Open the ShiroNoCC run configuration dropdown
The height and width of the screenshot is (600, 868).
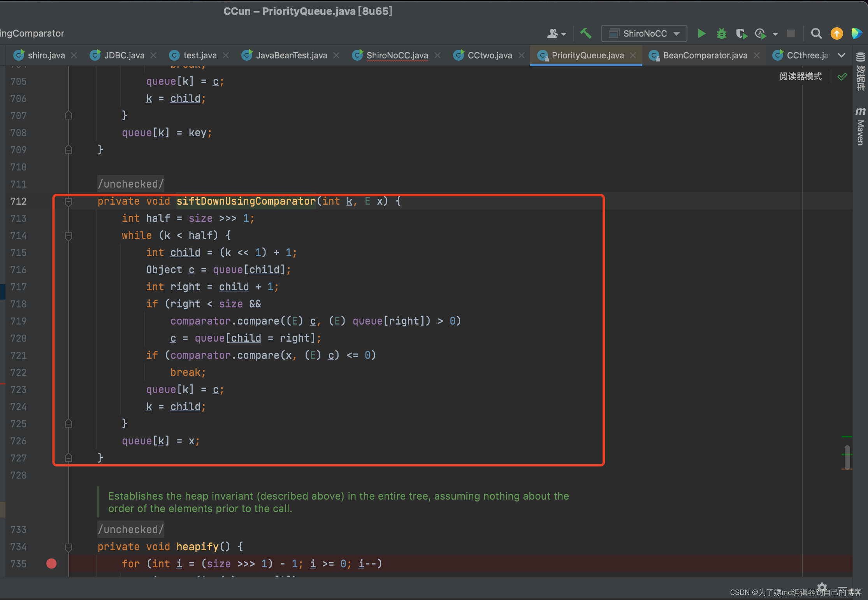[x=644, y=34]
